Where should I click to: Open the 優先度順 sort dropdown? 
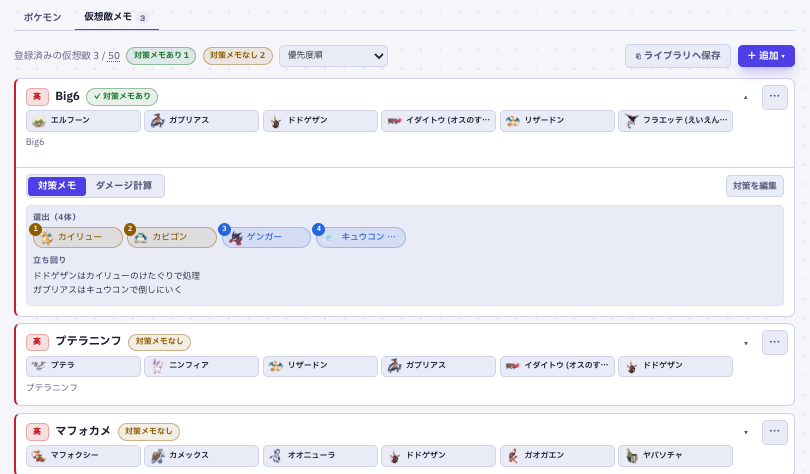333,56
